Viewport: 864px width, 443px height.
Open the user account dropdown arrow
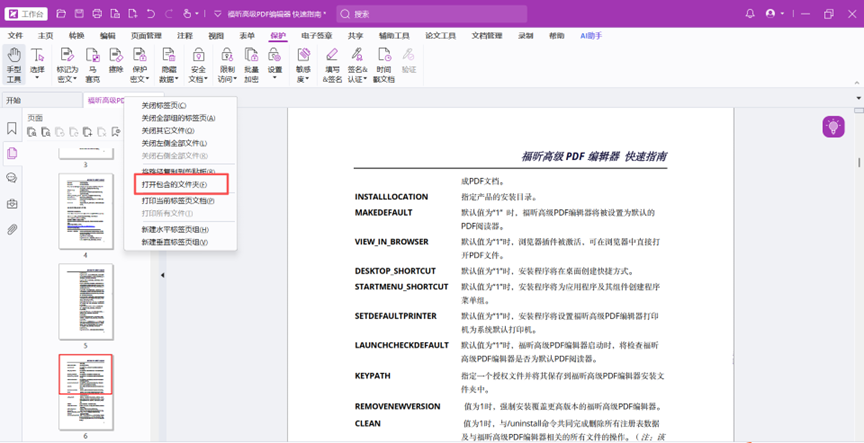(782, 14)
